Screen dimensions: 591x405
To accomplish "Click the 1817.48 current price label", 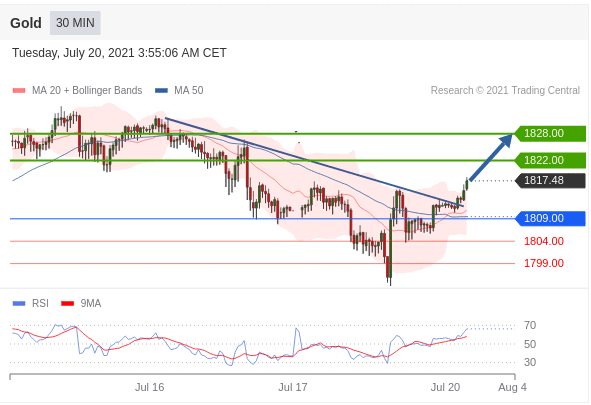I will click(550, 180).
